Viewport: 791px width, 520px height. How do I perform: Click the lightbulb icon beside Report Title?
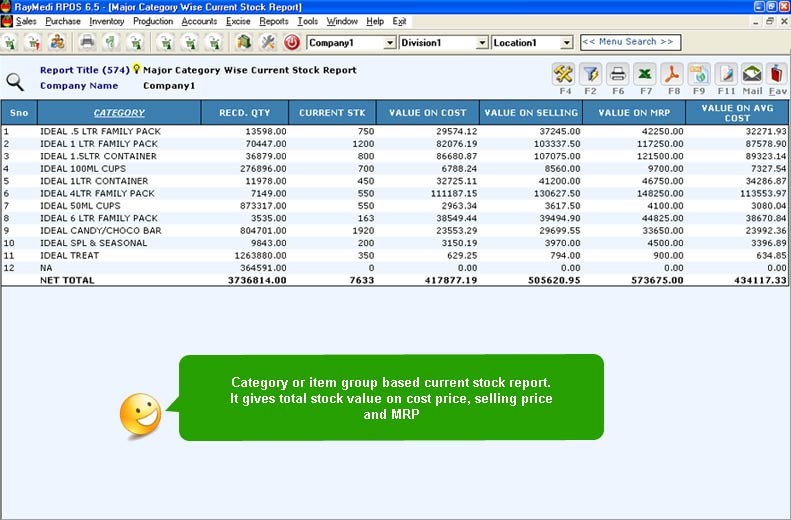pos(136,69)
